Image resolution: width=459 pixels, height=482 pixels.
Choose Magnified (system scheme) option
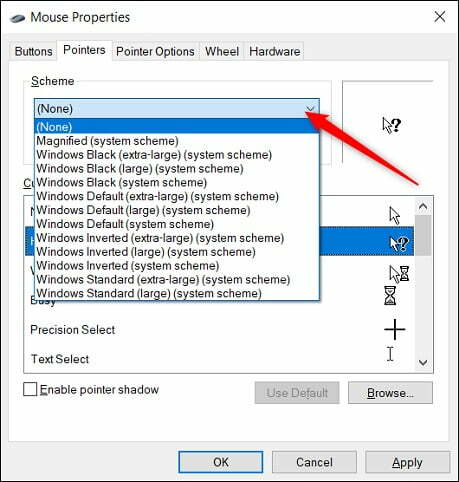pos(107,141)
